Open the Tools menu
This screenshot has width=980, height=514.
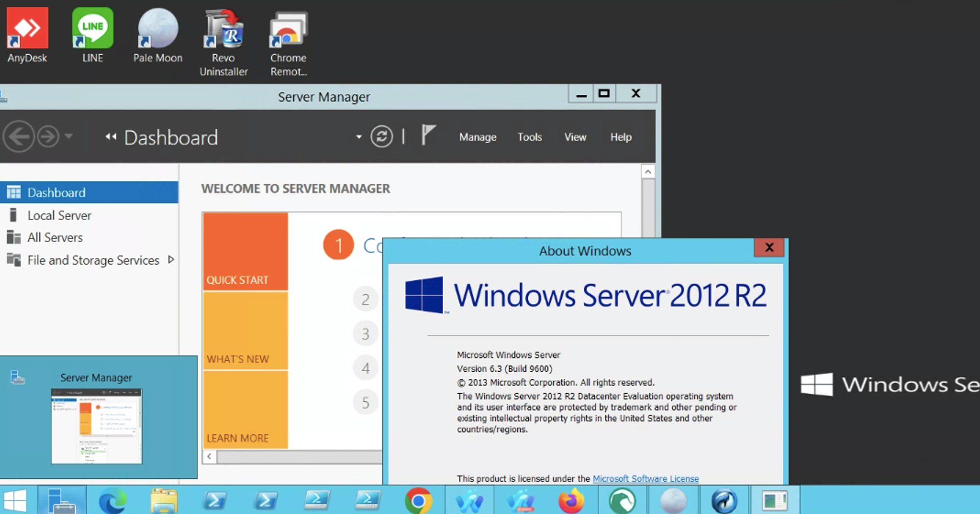529,137
